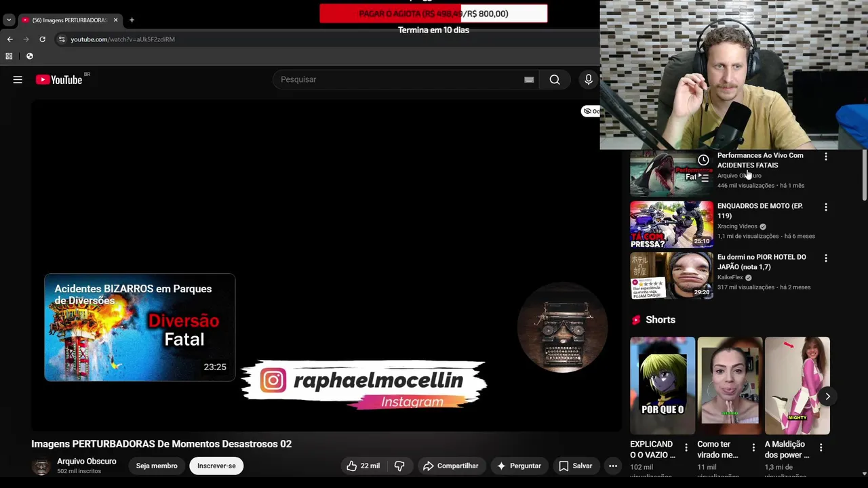Click the browser address bar URL

(123, 39)
